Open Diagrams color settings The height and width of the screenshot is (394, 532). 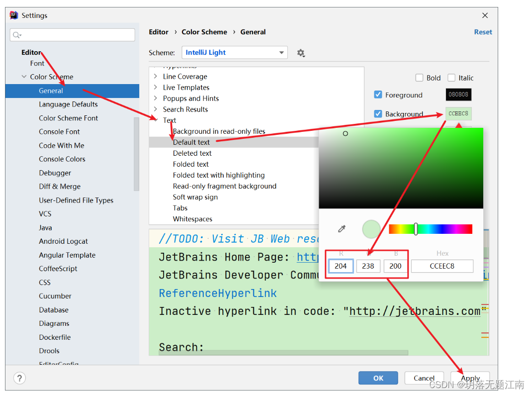pyautogui.click(x=54, y=323)
